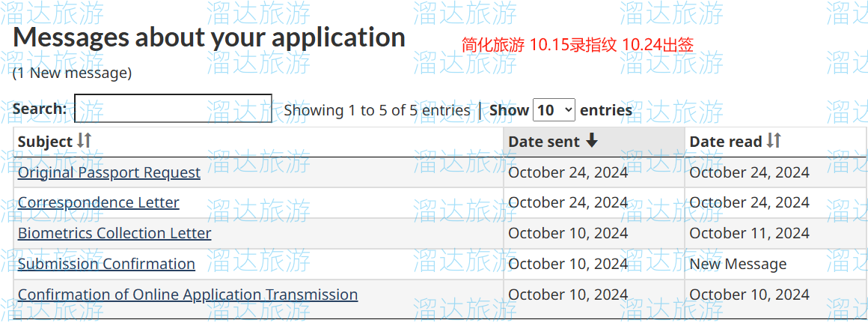The width and height of the screenshot is (868, 323).
Task: Click the Subject column header
Action: [x=258, y=142]
